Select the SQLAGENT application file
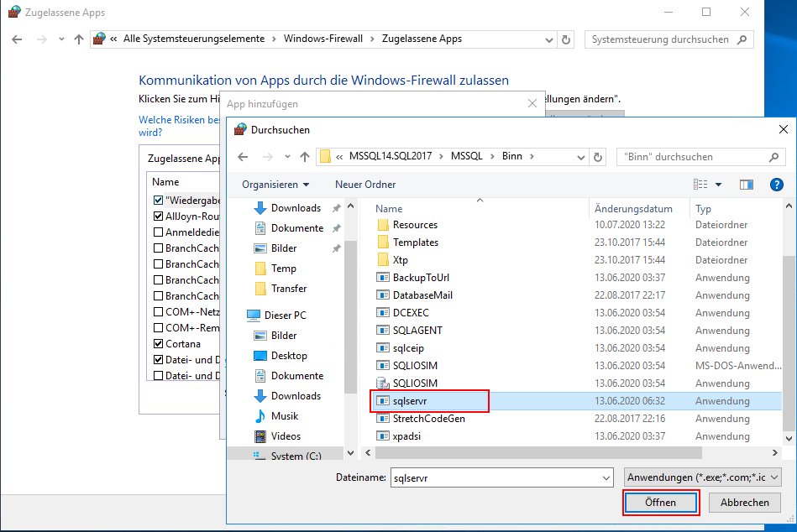Image resolution: width=797 pixels, height=532 pixels. pyautogui.click(x=417, y=331)
